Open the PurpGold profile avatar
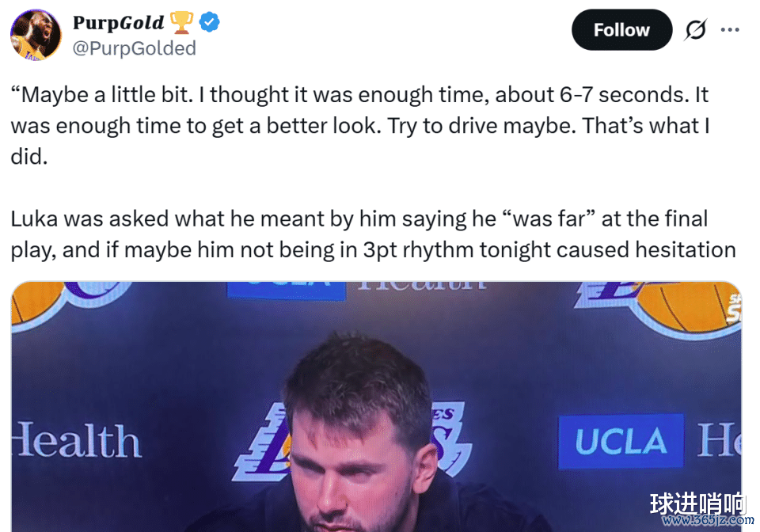The image size is (760, 532). pyautogui.click(x=36, y=36)
